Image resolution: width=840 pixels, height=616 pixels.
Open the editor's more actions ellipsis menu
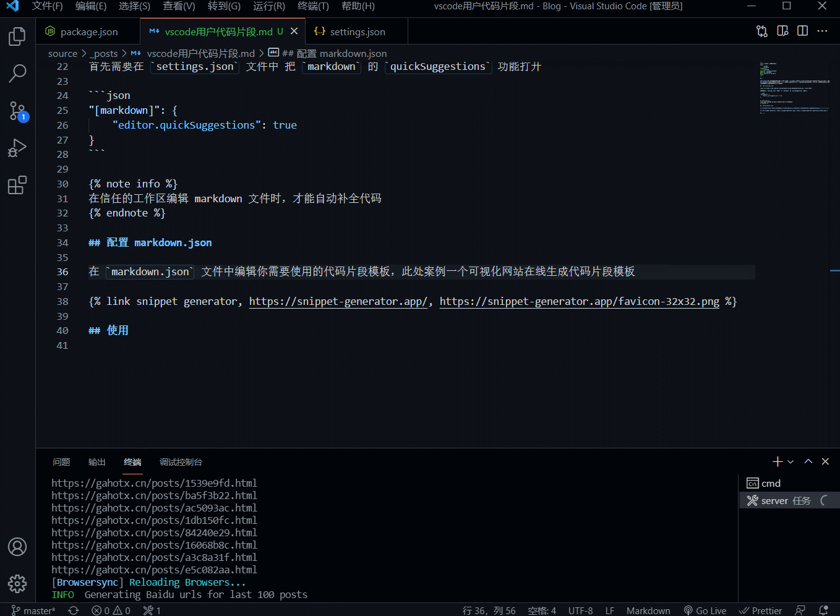coord(823,31)
